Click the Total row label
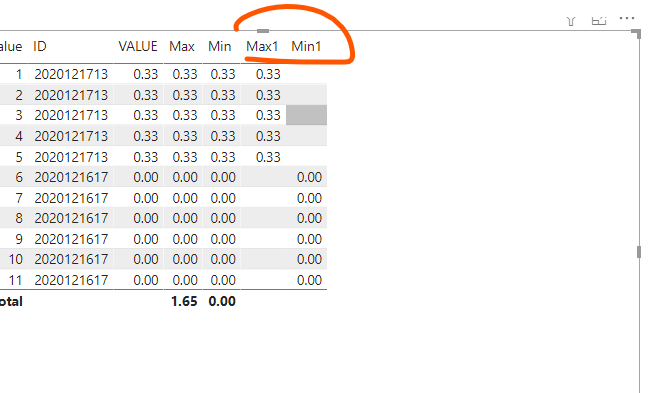Screen dimensions: 657x393 (11, 301)
